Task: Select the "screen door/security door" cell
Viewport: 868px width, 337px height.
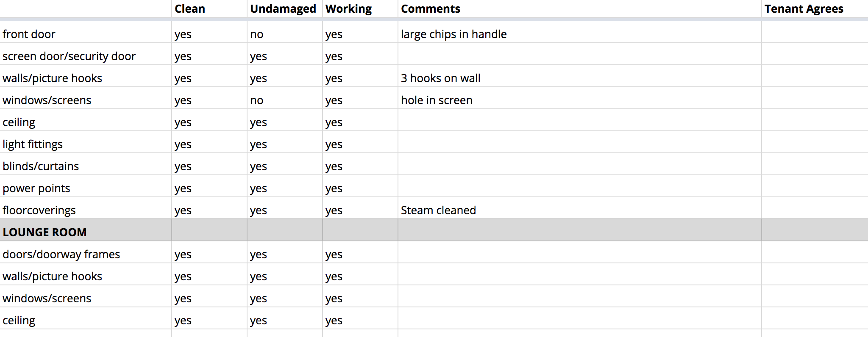Action: (x=69, y=56)
